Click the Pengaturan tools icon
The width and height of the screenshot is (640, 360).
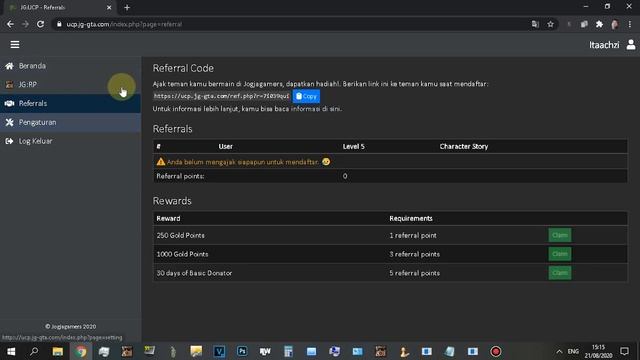tap(9, 122)
